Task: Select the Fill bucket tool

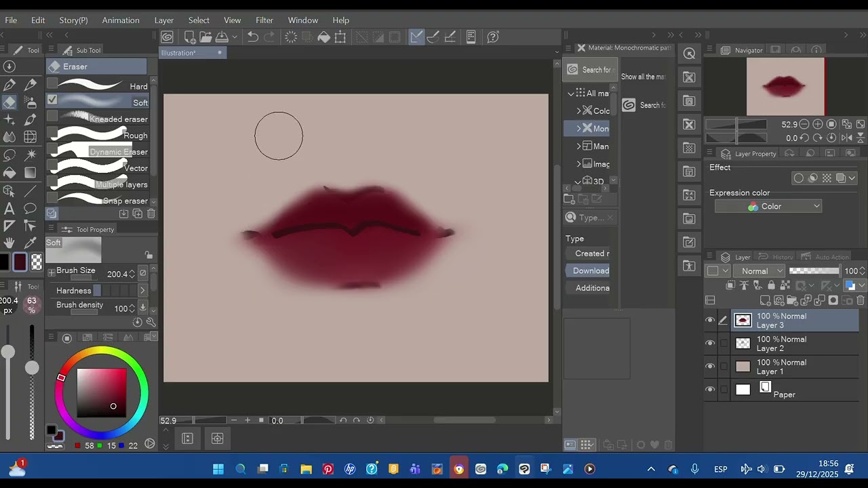Action: point(9,173)
